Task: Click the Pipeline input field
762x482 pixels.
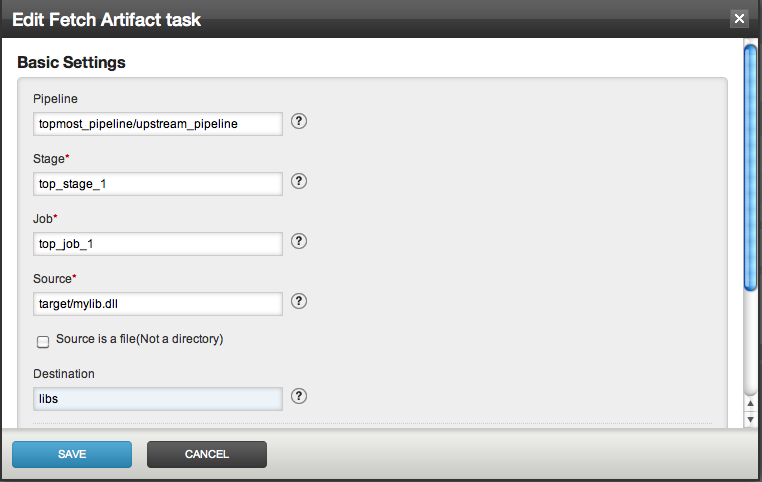Action: pos(158,123)
